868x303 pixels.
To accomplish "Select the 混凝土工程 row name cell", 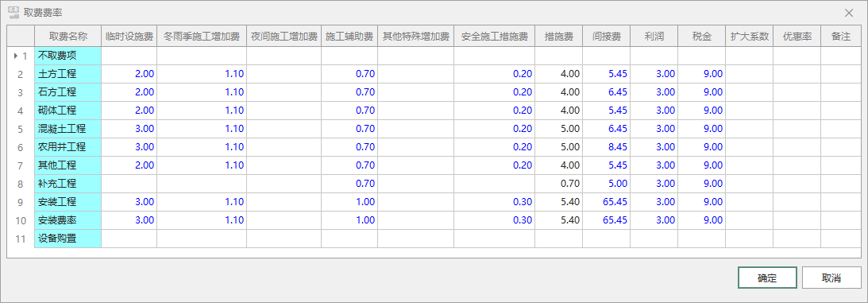I will coord(68,129).
